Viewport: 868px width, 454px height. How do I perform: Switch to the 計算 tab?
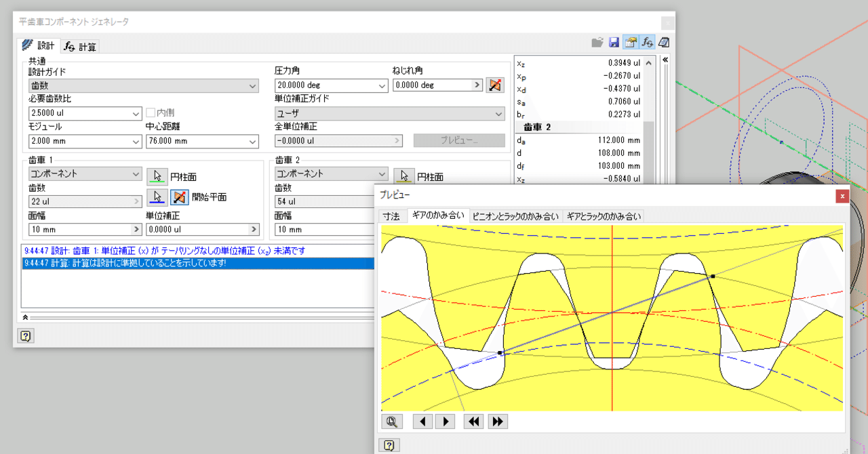(80, 46)
